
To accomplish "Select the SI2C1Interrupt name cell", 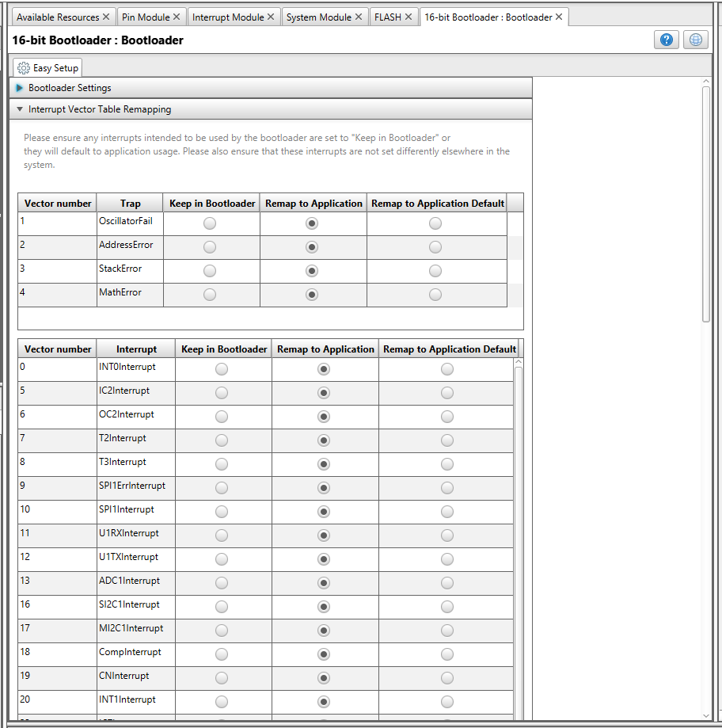I will point(136,607).
